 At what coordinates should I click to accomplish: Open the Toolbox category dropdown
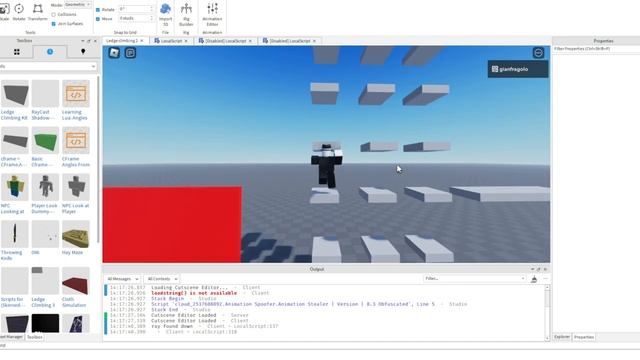point(48,66)
